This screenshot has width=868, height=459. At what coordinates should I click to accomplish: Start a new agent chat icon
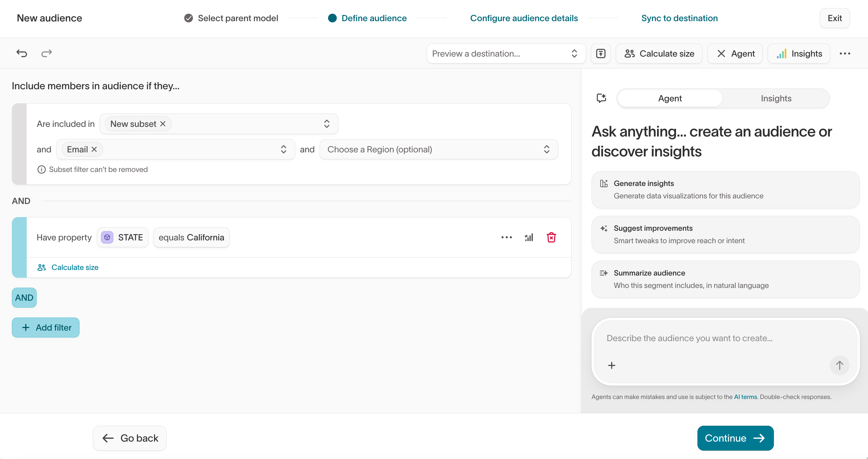click(x=601, y=98)
